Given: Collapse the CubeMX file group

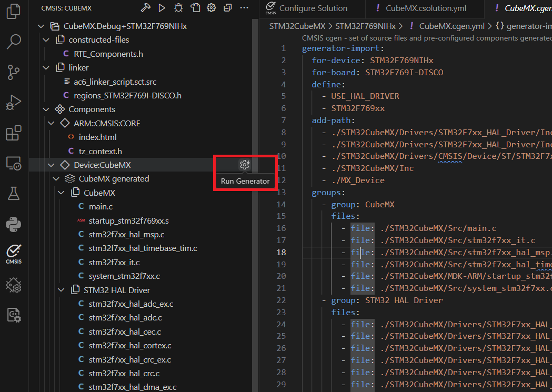Looking at the screenshot, I should pos(61,193).
